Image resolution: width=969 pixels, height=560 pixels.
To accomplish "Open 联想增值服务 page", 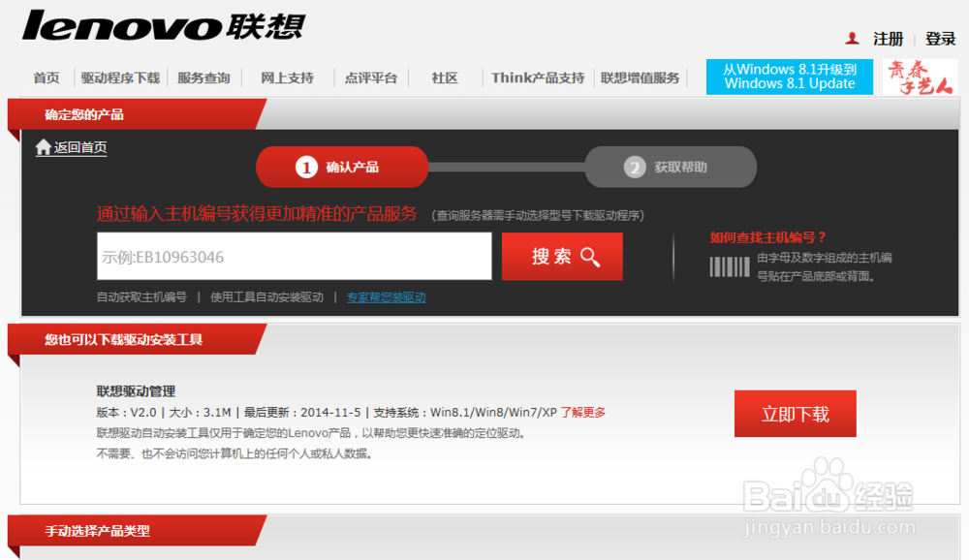I will click(x=641, y=78).
